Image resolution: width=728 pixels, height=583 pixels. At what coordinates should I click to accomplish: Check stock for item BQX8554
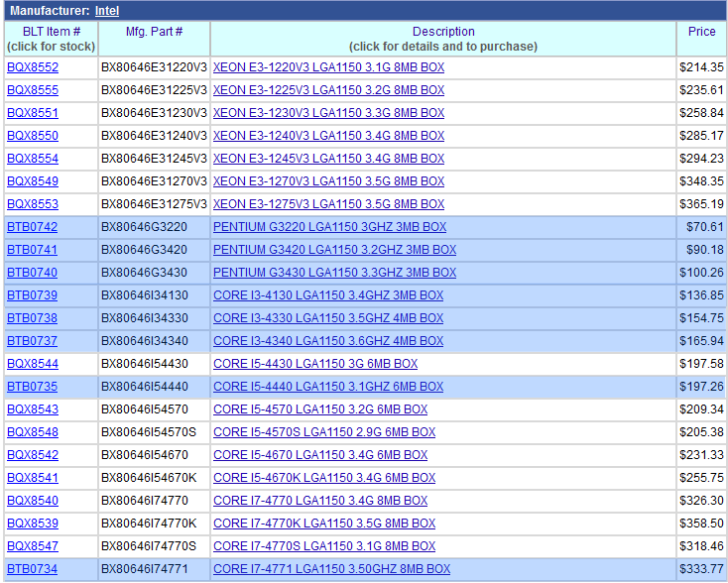click(x=33, y=159)
